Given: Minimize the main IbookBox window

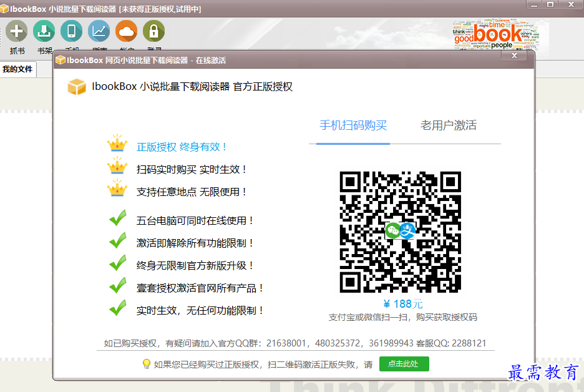Looking at the screenshot, I should tap(534, 4).
